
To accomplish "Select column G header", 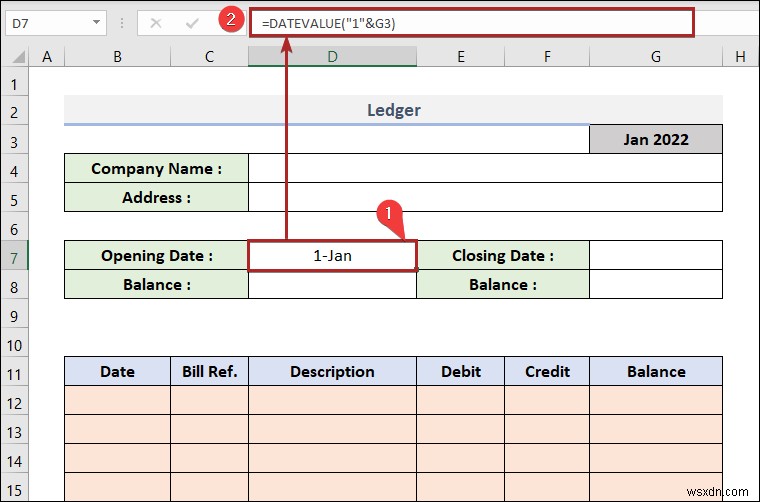I will tap(656, 57).
